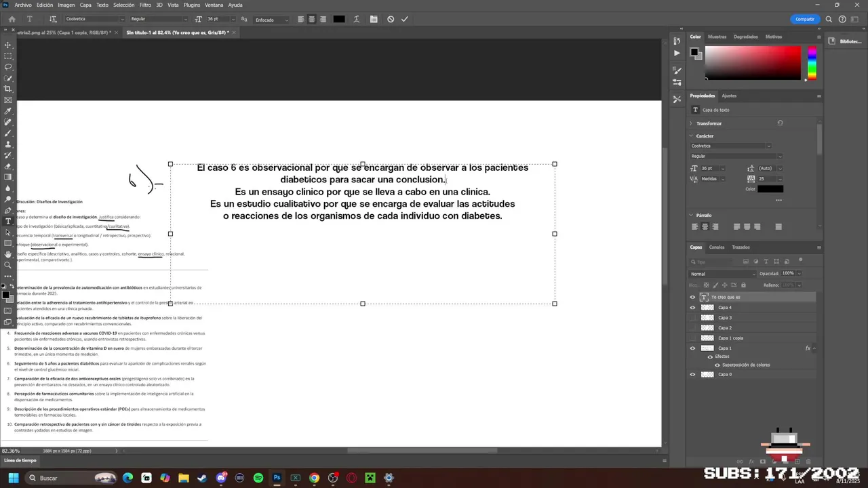868x488 pixels.
Task: Open the Search icon at top right
Action: [829, 19]
